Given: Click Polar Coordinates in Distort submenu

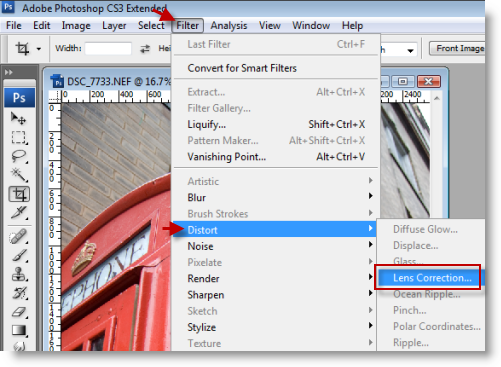Looking at the screenshot, I should [431, 326].
